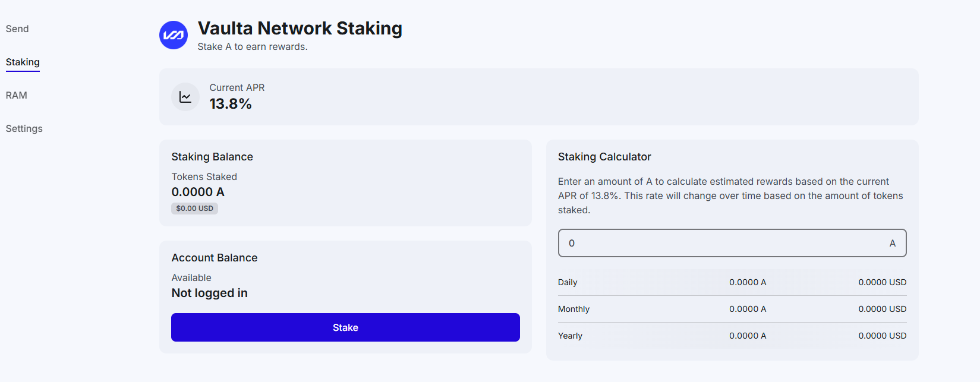Click the A token suffix in calculator
Image resolution: width=980 pixels, height=382 pixels.
[892, 243]
